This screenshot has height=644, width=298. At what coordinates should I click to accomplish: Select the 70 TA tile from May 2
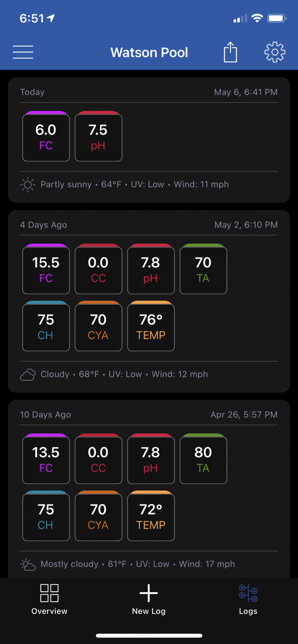[x=204, y=269]
